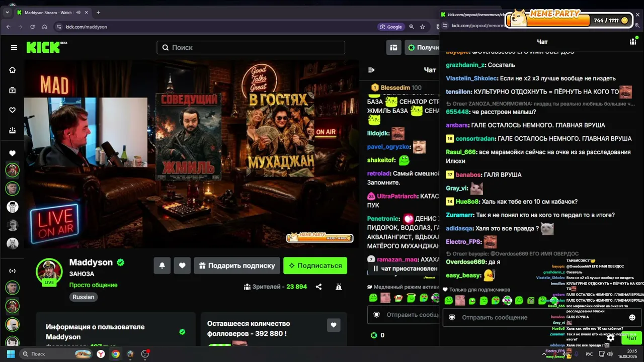The height and width of the screenshot is (362, 644).
Task: Open OBS Studio from the taskbar
Action: click(145, 354)
